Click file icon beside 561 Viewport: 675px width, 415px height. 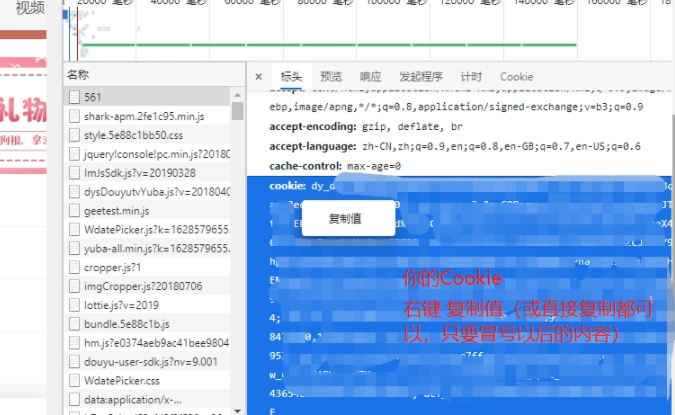click(74, 97)
